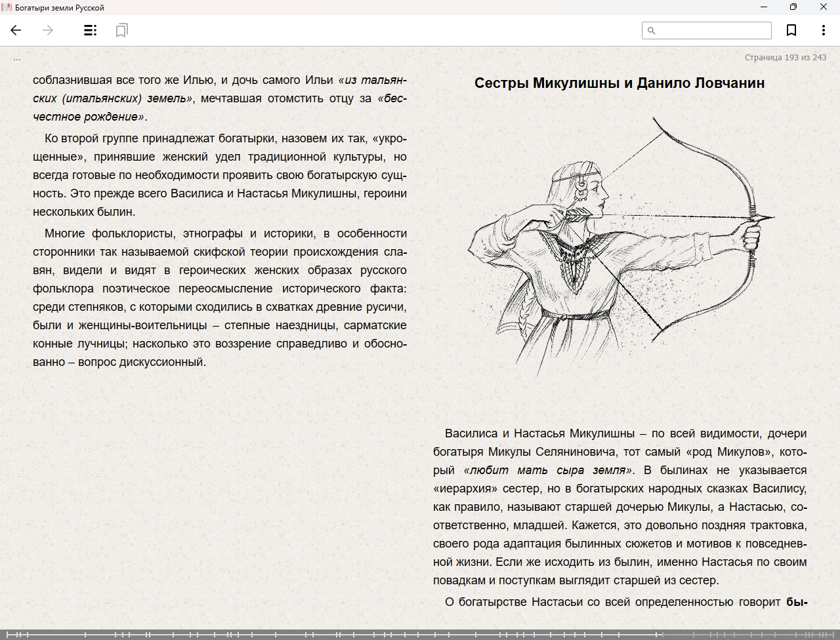Open the three-dot more options menu

point(823,30)
